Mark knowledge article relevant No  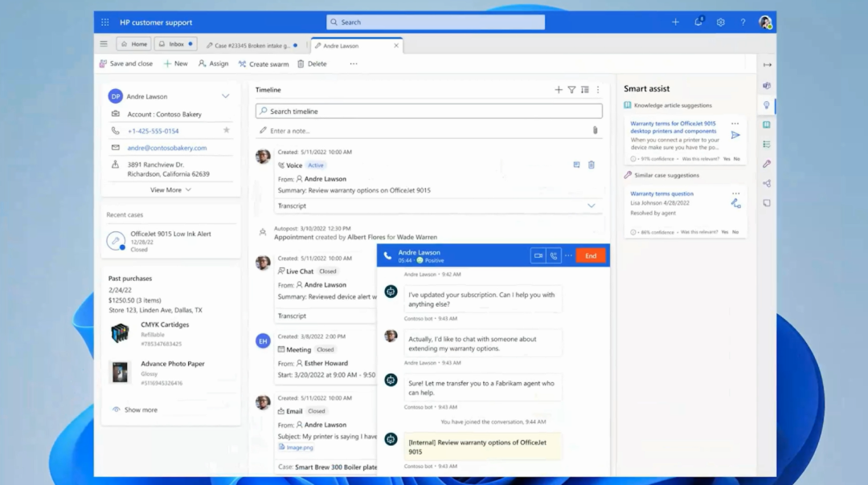(x=737, y=159)
